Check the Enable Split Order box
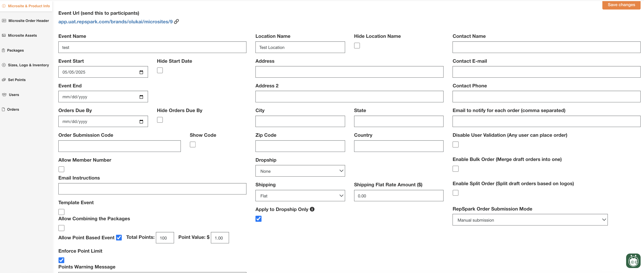Image resolution: width=644 pixels, height=273 pixels. tap(456, 193)
